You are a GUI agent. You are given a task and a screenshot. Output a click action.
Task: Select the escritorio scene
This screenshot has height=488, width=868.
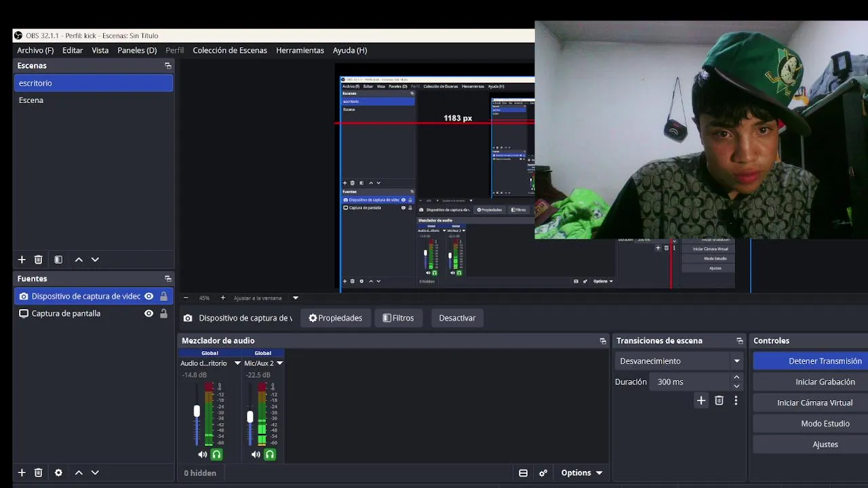[94, 83]
